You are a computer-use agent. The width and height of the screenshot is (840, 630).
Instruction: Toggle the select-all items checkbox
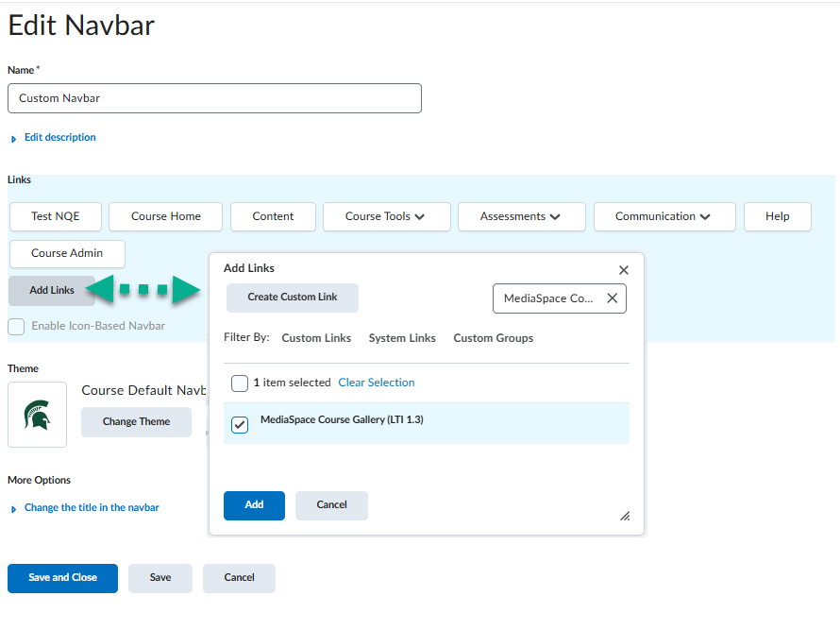[240, 383]
